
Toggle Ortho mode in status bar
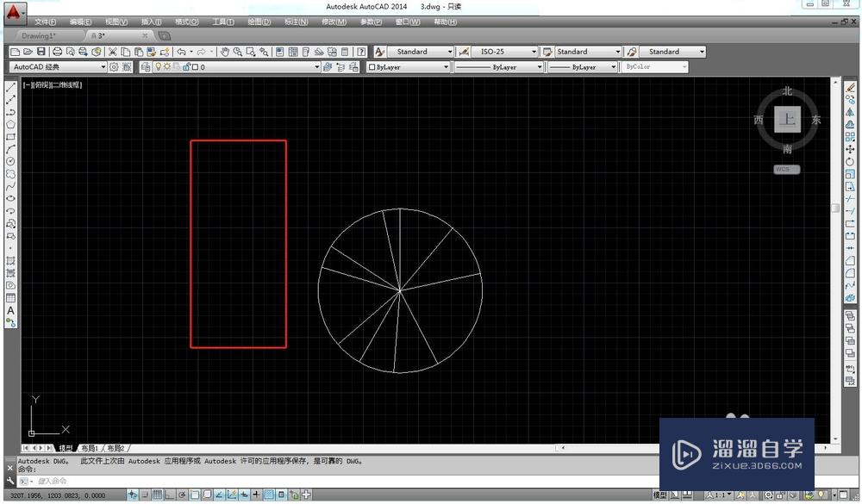pyautogui.click(x=169, y=495)
